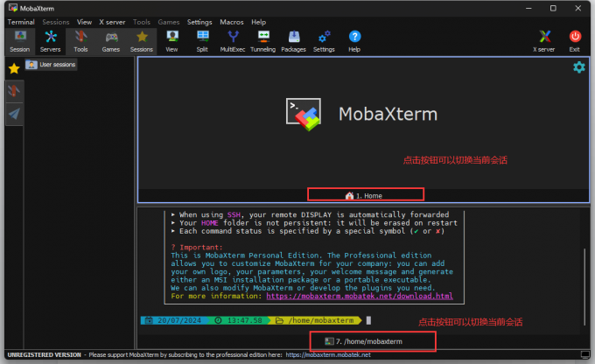Open the Servers toolbar icon

[x=50, y=41]
